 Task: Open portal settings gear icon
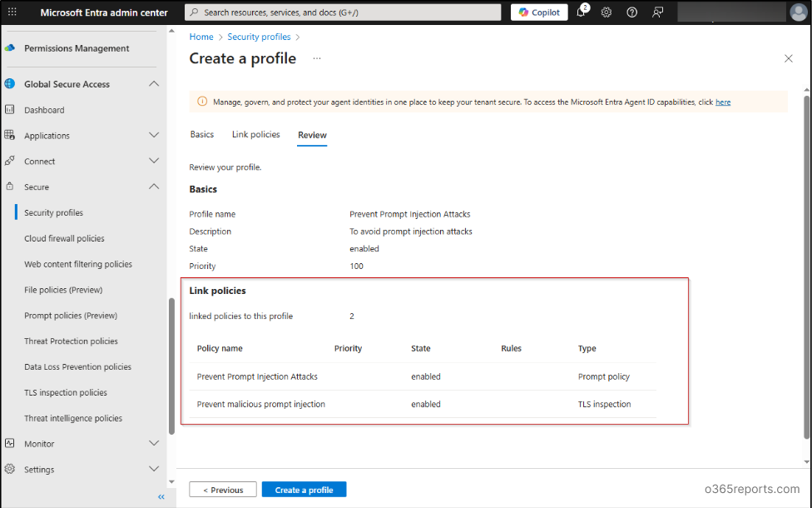click(606, 12)
